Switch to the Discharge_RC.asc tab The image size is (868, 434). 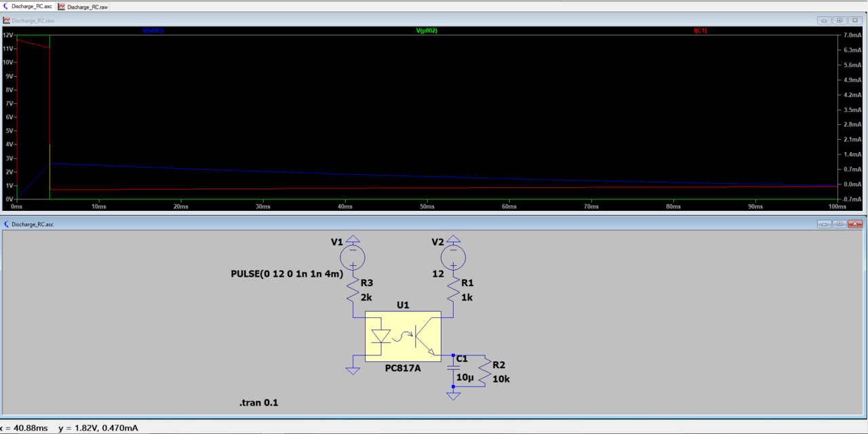point(27,6)
